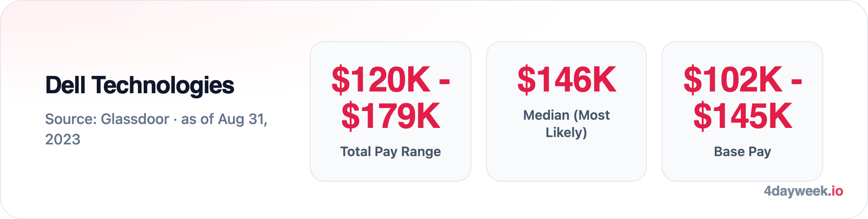868x219 pixels.
Task: Open the Total Pay Range card
Action: (391, 111)
